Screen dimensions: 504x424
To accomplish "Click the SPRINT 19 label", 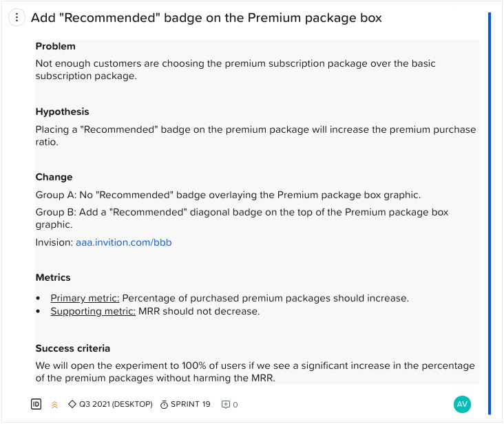I will 191,405.
